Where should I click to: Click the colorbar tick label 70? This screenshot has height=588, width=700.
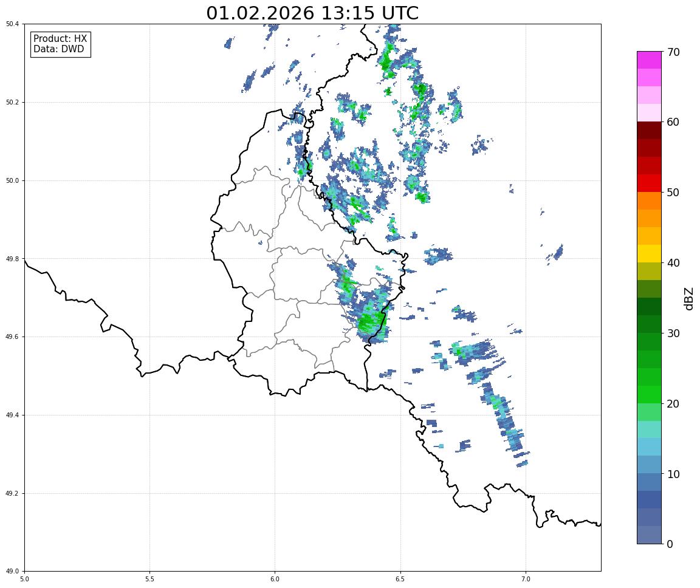(x=673, y=52)
